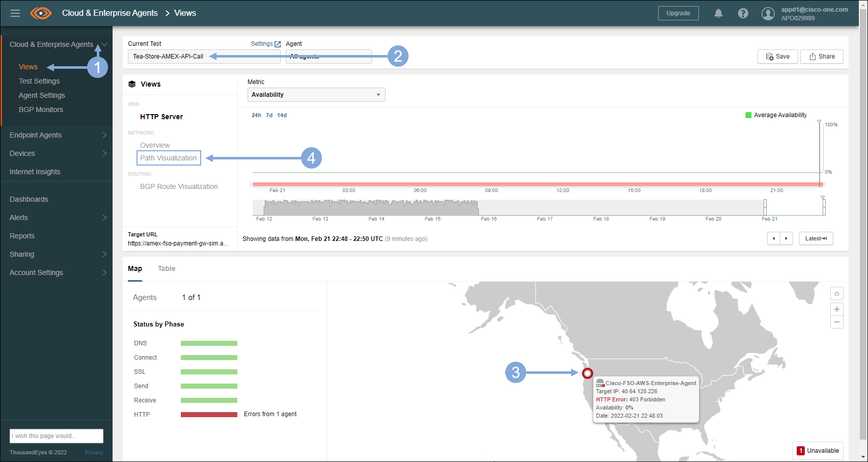Click the feedback text input field
The height and width of the screenshot is (462, 868).
[x=56, y=436]
